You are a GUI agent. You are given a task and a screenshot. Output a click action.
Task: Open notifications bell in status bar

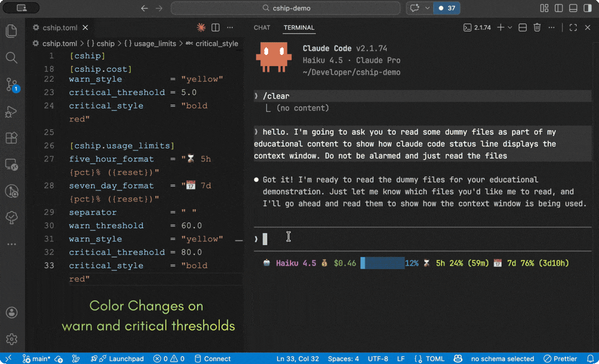590,358
